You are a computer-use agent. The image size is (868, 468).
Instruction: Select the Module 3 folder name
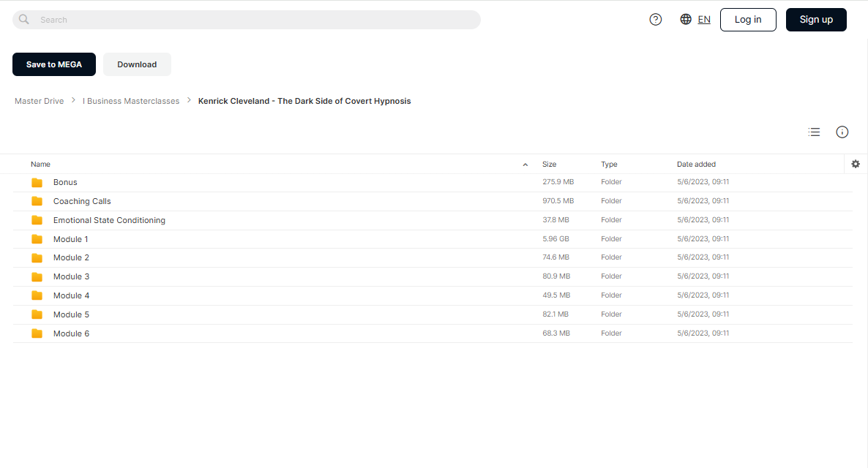tap(71, 276)
